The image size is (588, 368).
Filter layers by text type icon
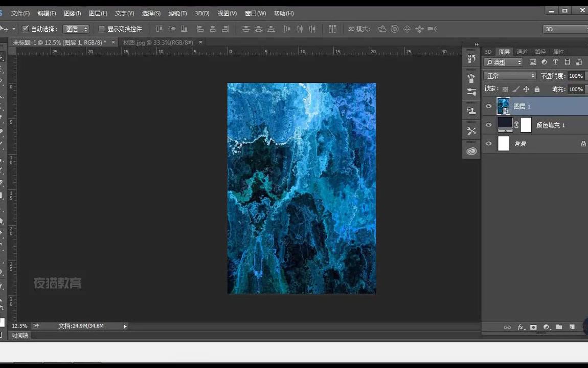point(556,62)
